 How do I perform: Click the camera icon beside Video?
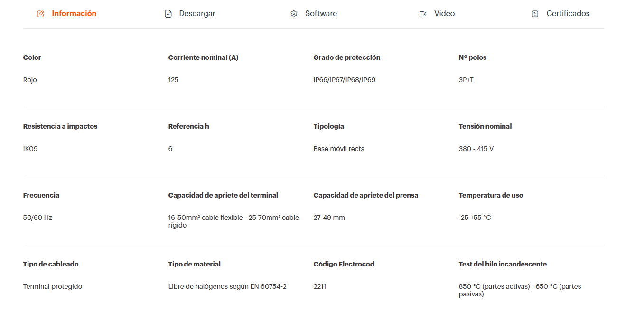(x=423, y=14)
